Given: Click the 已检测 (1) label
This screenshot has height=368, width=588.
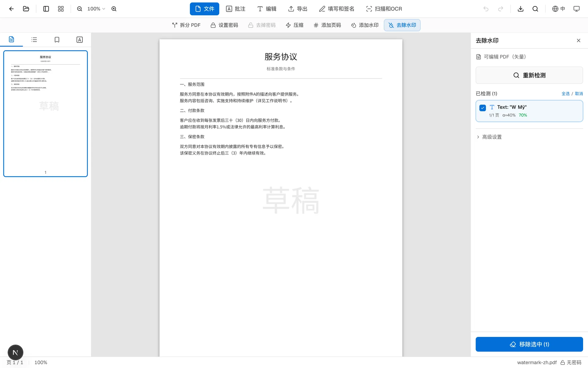Looking at the screenshot, I should (486, 94).
